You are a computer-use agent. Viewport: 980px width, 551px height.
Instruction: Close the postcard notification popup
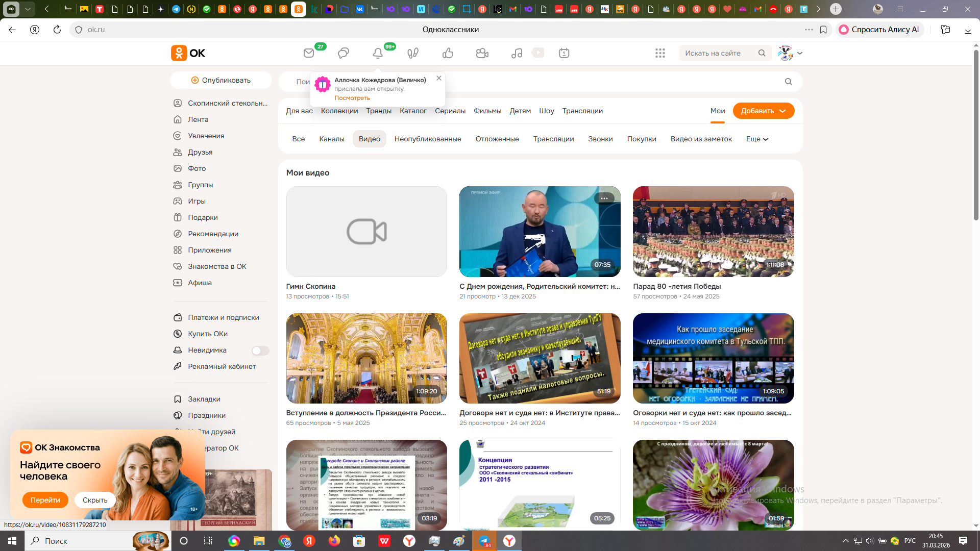pyautogui.click(x=439, y=78)
